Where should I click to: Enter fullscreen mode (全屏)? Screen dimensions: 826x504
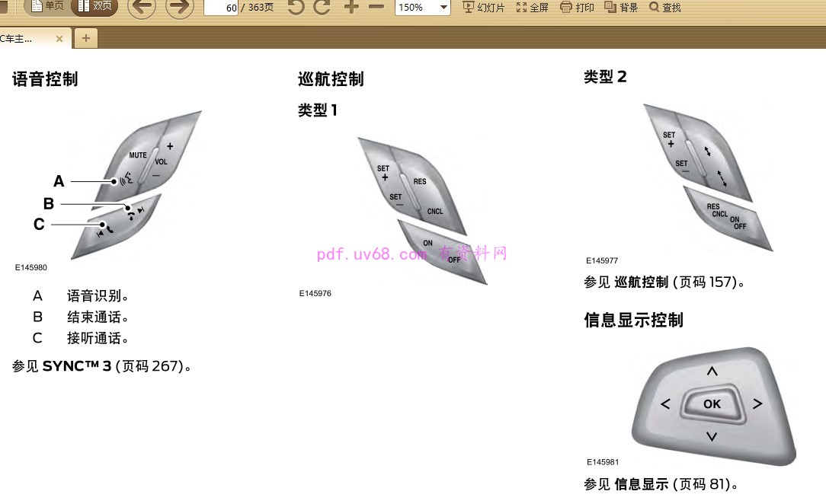[x=532, y=8]
